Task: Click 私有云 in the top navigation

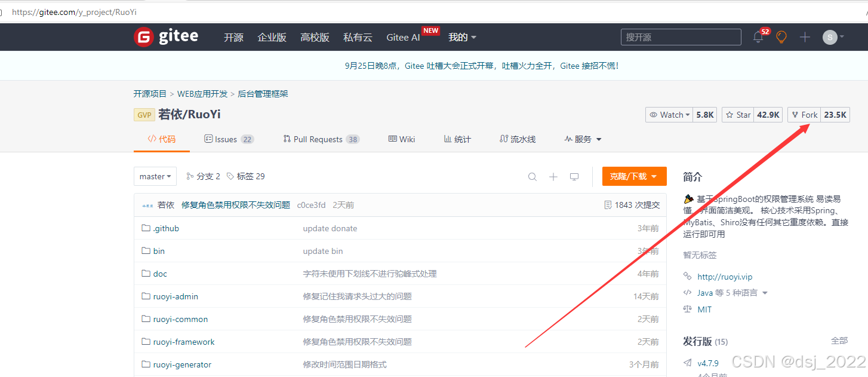Action: point(358,37)
